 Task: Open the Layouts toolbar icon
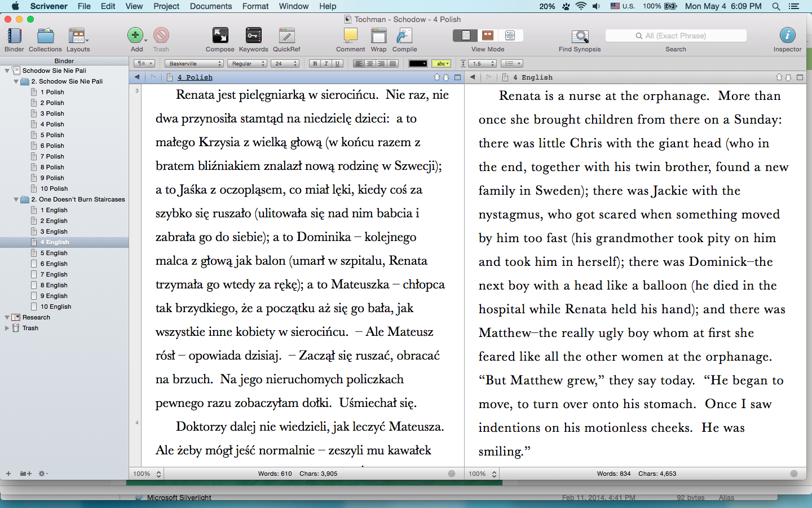pyautogui.click(x=77, y=36)
